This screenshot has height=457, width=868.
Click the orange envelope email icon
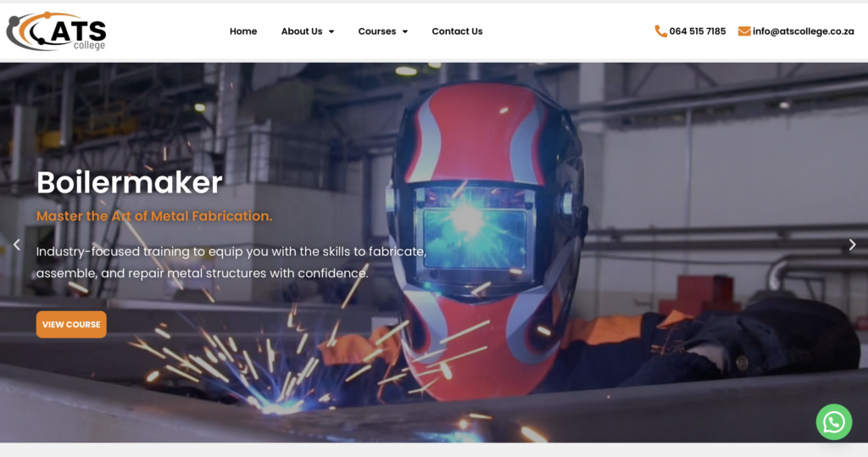pos(744,31)
